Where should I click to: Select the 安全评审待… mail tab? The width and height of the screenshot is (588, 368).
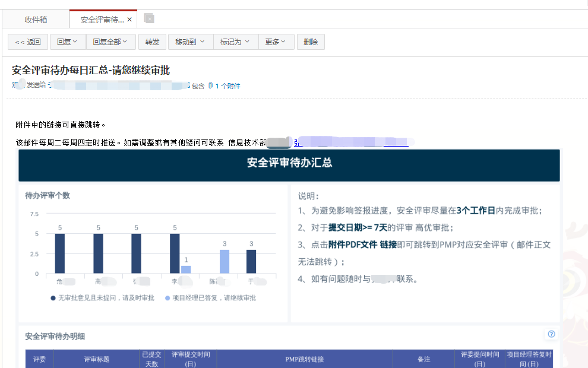(x=102, y=20)
